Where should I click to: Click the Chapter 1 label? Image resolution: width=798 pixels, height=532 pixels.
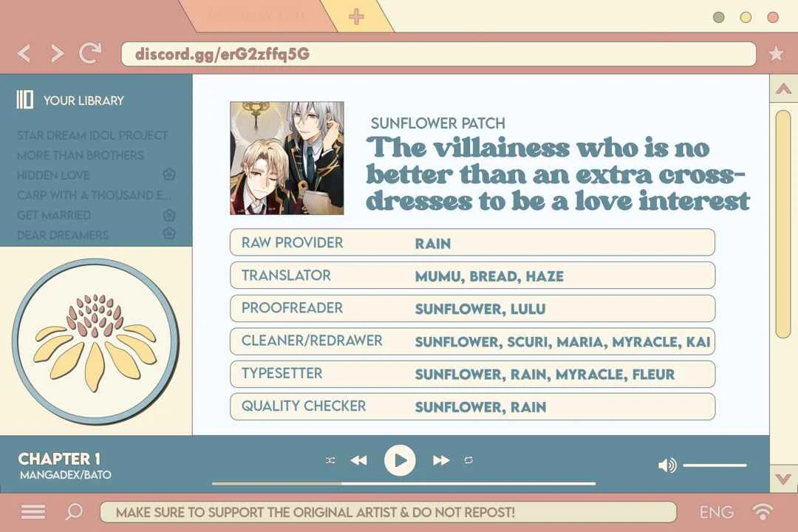[59, 459]
